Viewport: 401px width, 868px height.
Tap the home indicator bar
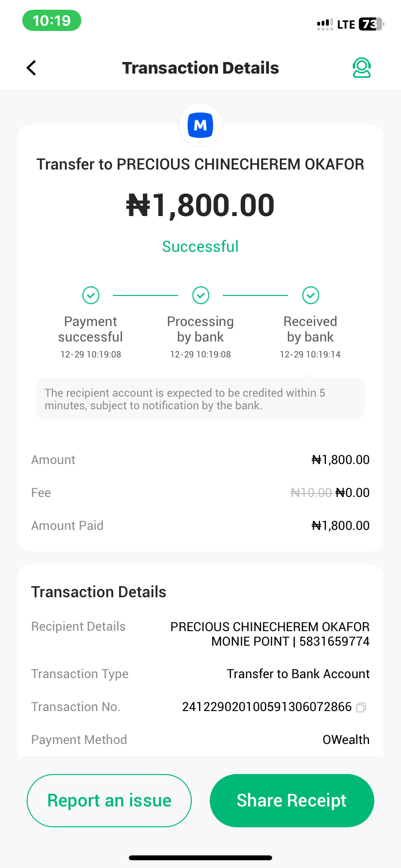coord(200,858)
